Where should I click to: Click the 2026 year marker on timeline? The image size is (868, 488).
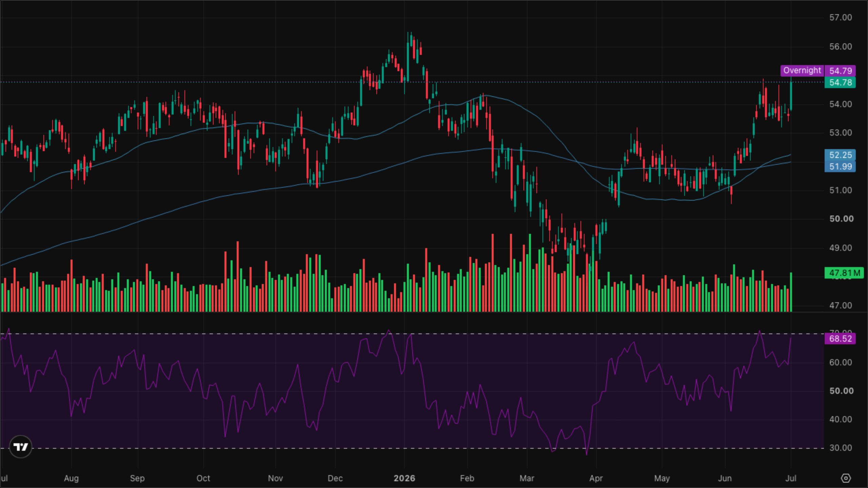404,478
